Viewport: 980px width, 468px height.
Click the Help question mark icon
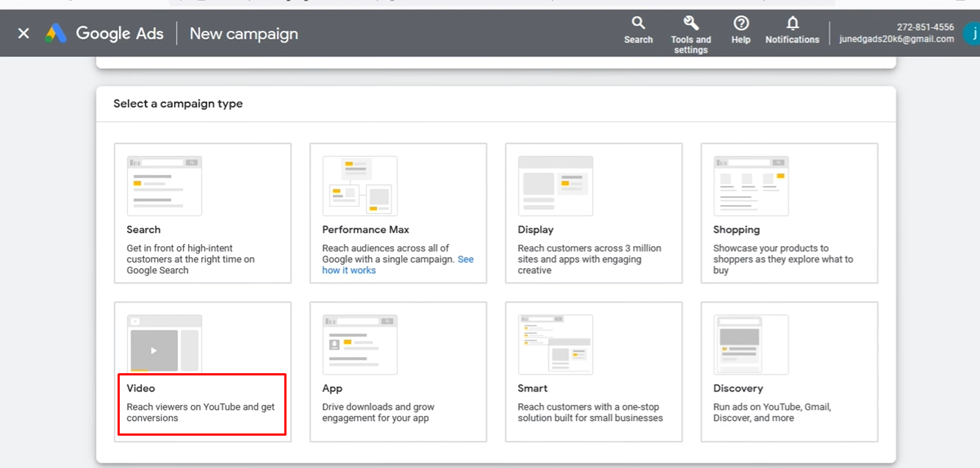click(x=741, y=24)
